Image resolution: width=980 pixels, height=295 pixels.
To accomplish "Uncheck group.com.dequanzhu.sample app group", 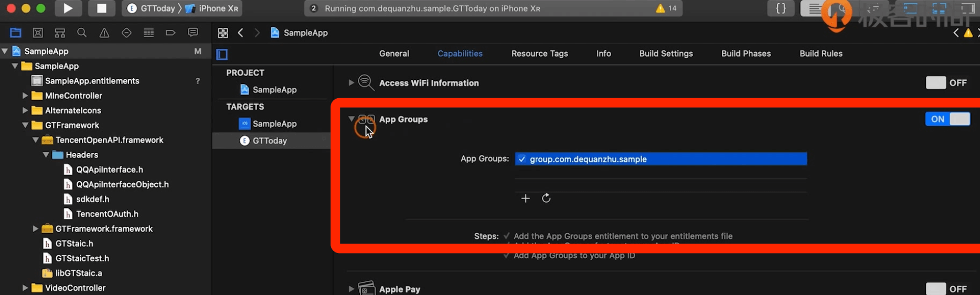I will pos(521,159).
